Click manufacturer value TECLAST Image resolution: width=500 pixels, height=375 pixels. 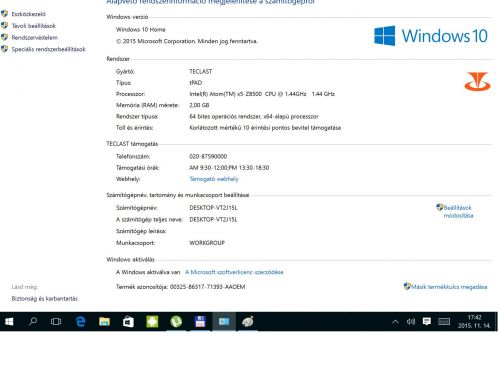coord(201,71)
